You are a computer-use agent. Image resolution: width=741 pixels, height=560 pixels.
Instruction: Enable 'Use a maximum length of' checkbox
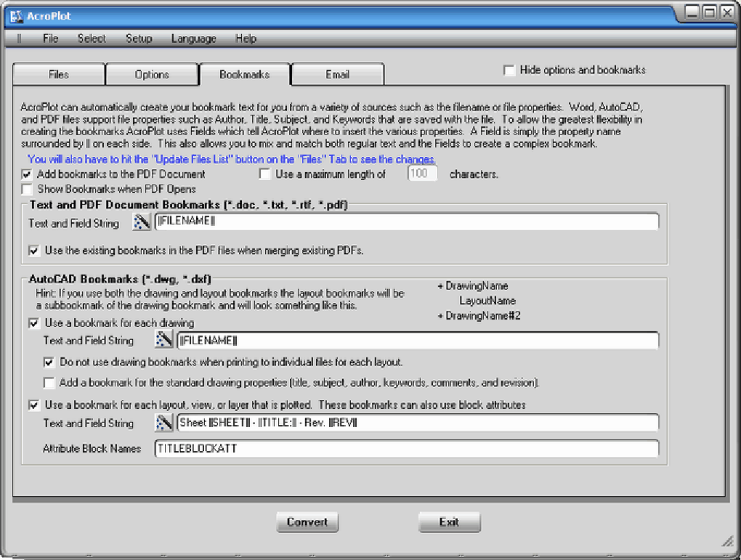[x=264, y=174]
